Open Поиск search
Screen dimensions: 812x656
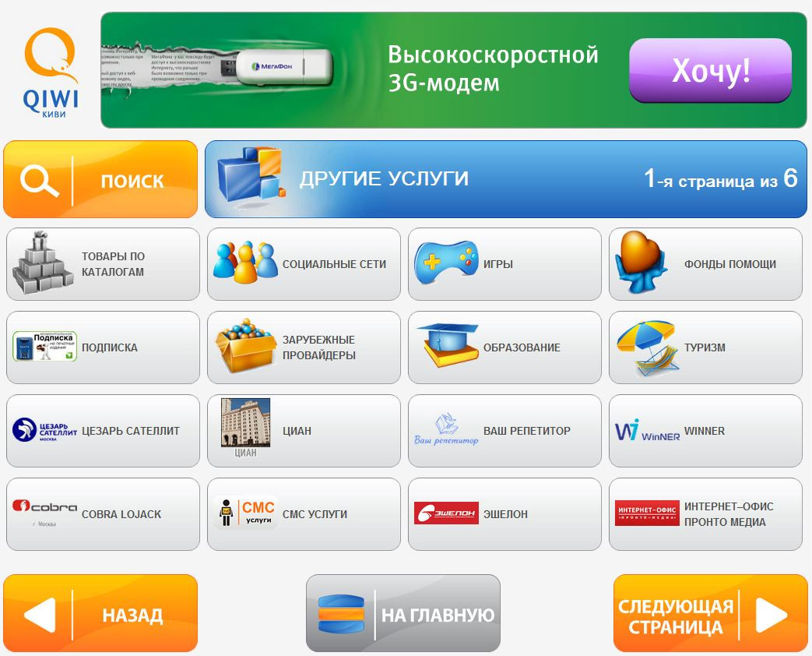pos(100,179)
